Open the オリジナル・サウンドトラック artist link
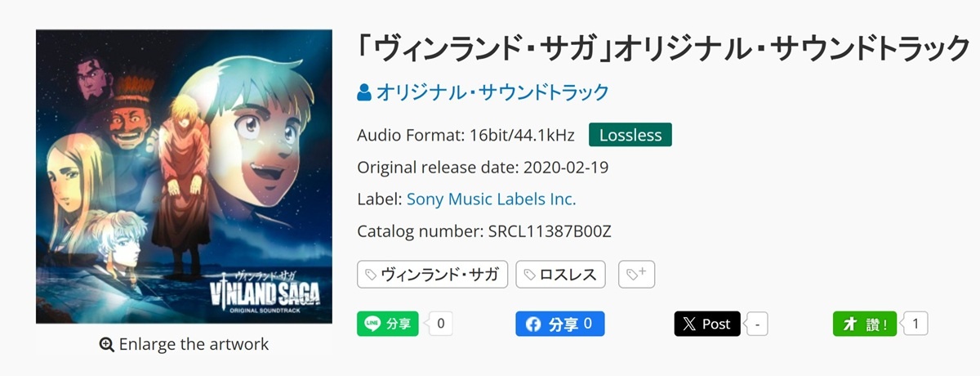This screenshot has width=980, height=376. point(492,92)
